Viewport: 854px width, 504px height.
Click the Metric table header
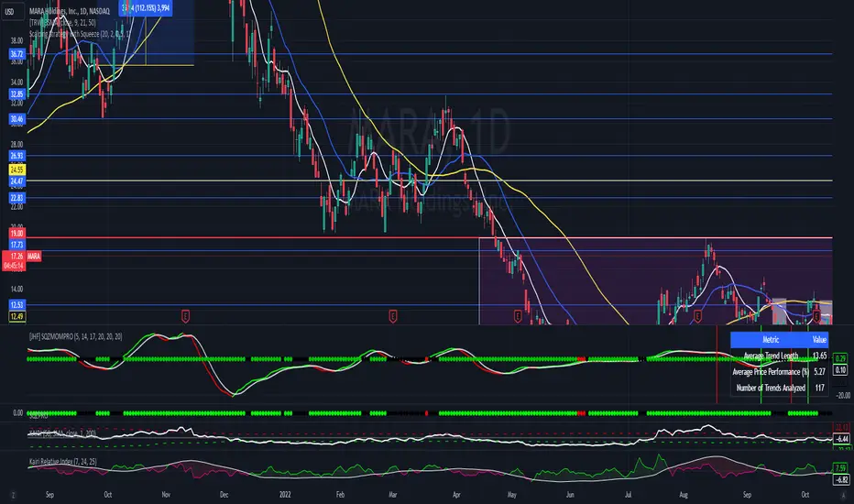coord(771,340)
